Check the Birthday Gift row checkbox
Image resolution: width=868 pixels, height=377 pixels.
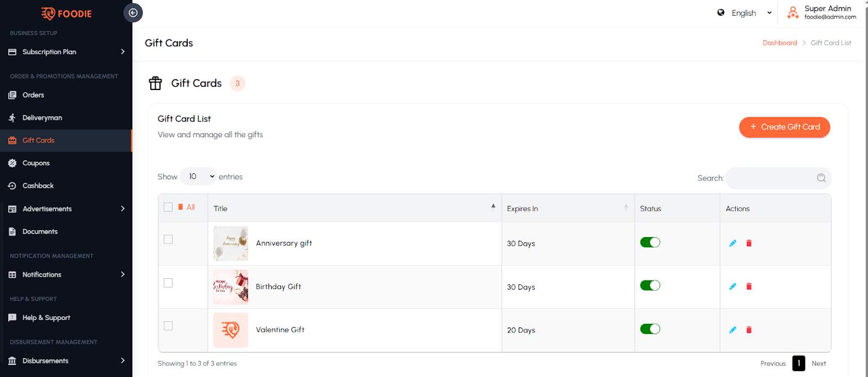click(x=168, y=283)
